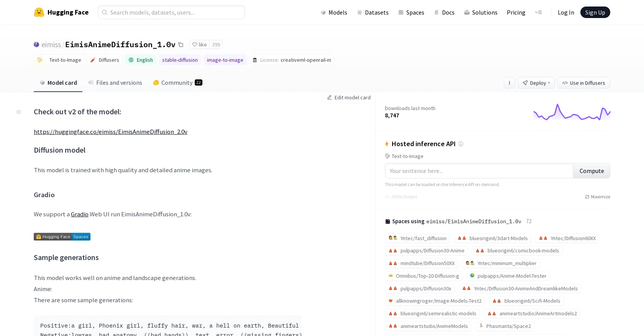
Task: Open allknowingroger/Image-Models-Test2 space
Action: pos(435,301)
